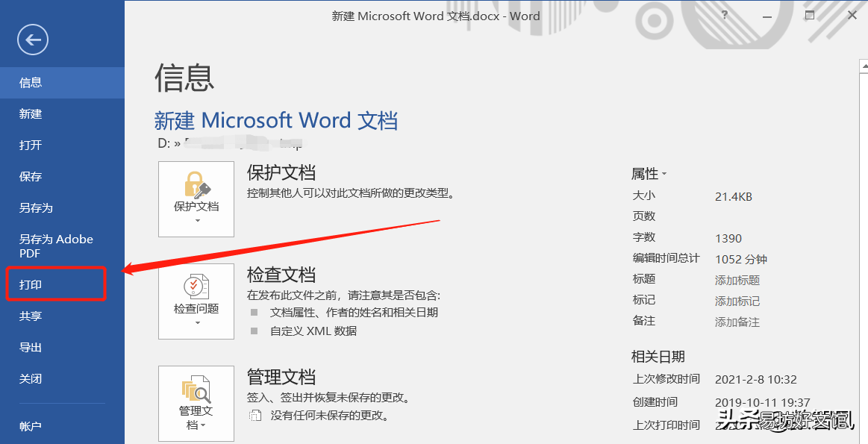This screenshot has width=868, height=444.
Task: Click the editing time value 1052 分钟
Action: coord(741,259)
